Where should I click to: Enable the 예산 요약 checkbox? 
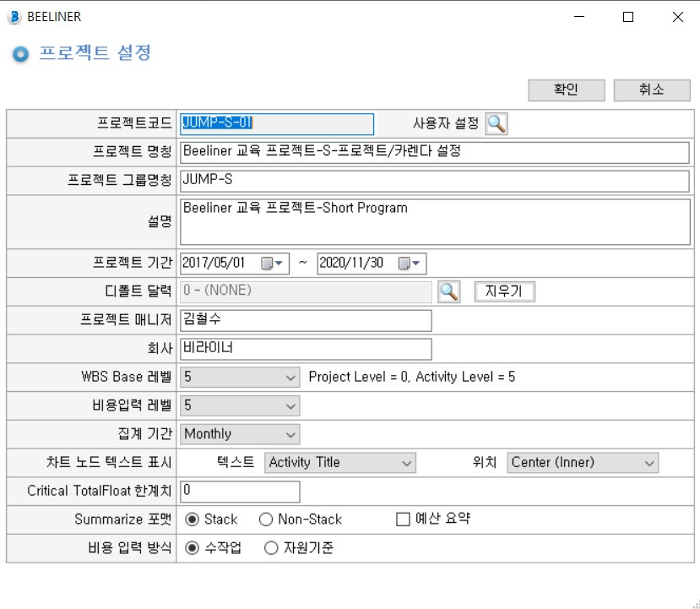coord(403,519)
